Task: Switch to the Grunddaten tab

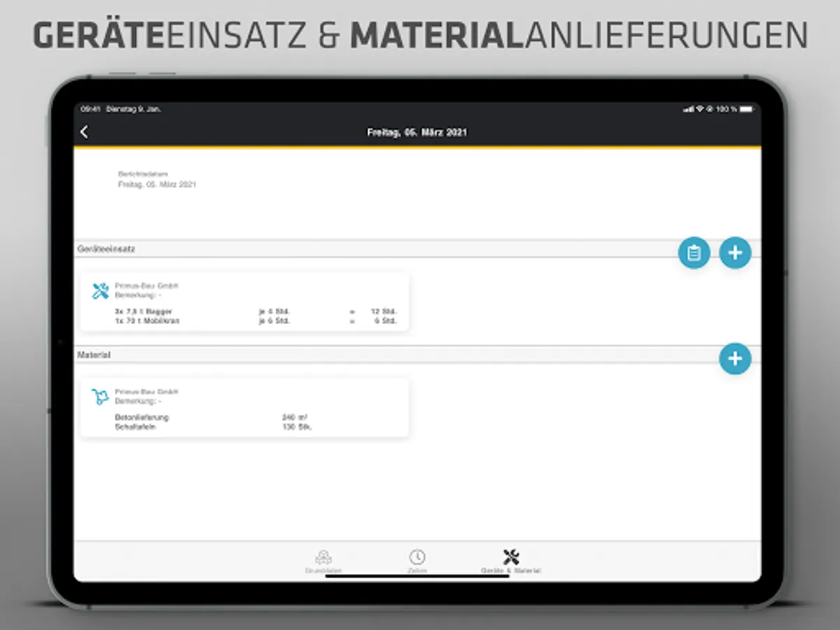Action: coord(323,562)
